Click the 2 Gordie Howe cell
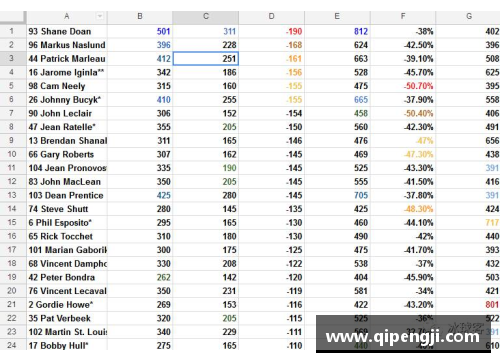This screenshot has width=500, height=362. tap(67, 304)
